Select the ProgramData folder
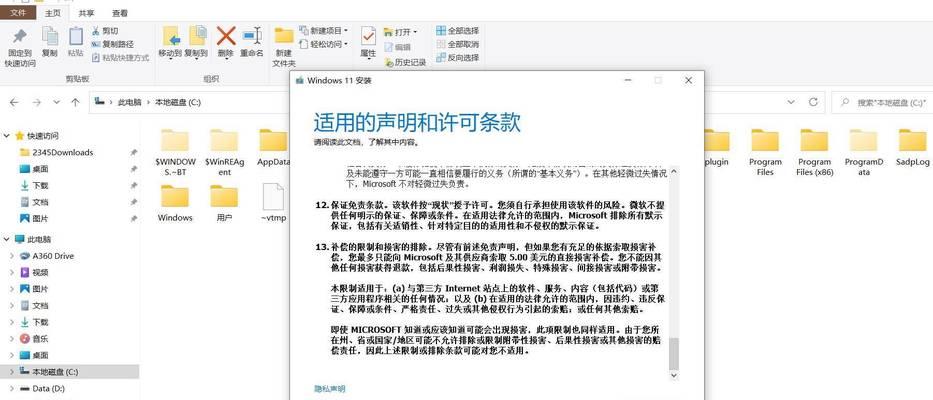This screenshot has height=400, width=933. 864,152
